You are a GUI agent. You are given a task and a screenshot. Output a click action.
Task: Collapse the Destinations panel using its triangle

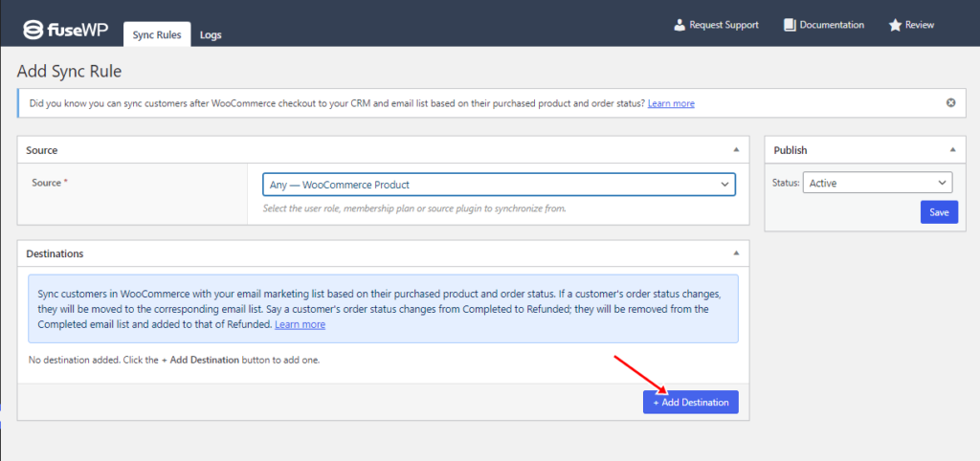(736, 253)
